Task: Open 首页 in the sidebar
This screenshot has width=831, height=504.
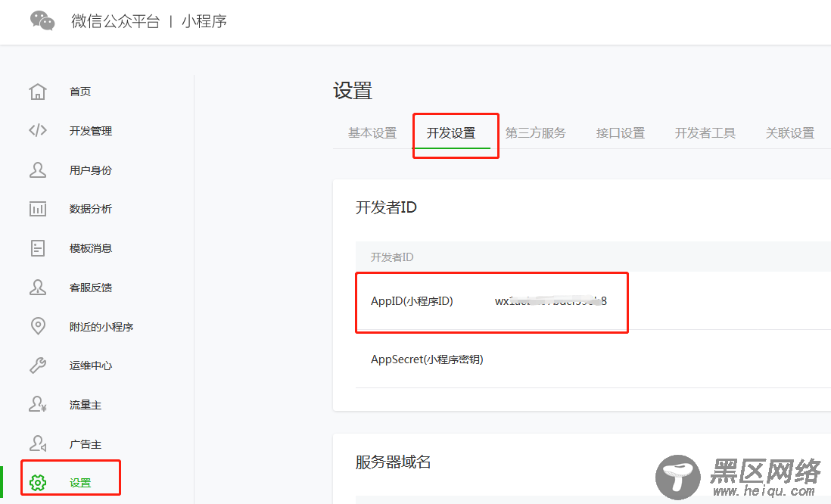Action: pyautogui.click(x=80, y=91)
